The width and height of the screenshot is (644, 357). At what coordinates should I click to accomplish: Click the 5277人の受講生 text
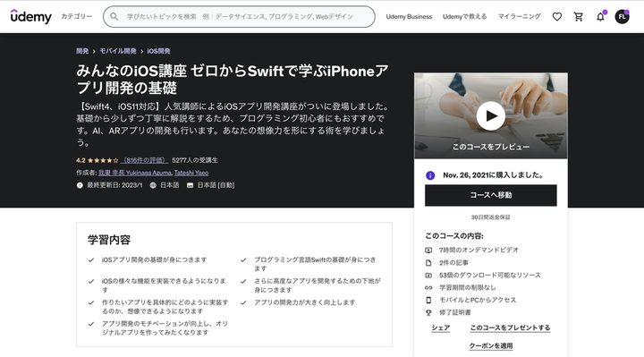pos(195,160)
